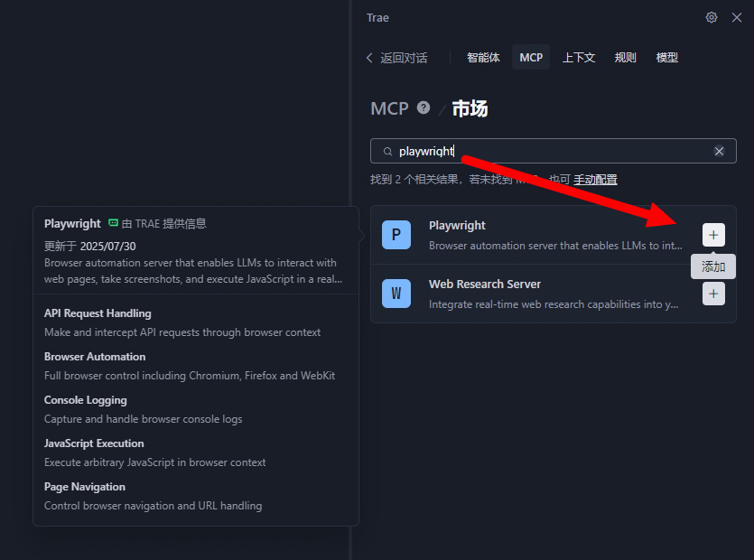Click API Request Handling feature
Image resolution: width=754 pixels, height=560 pixels.
pyautogui.click(x=98, y=313)
